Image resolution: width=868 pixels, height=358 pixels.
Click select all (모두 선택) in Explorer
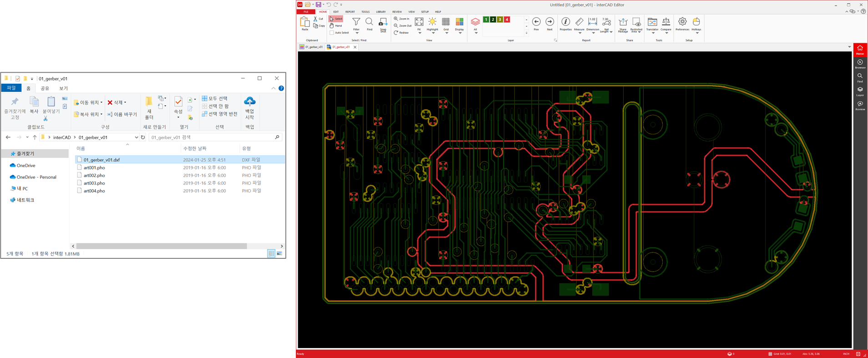214,98
